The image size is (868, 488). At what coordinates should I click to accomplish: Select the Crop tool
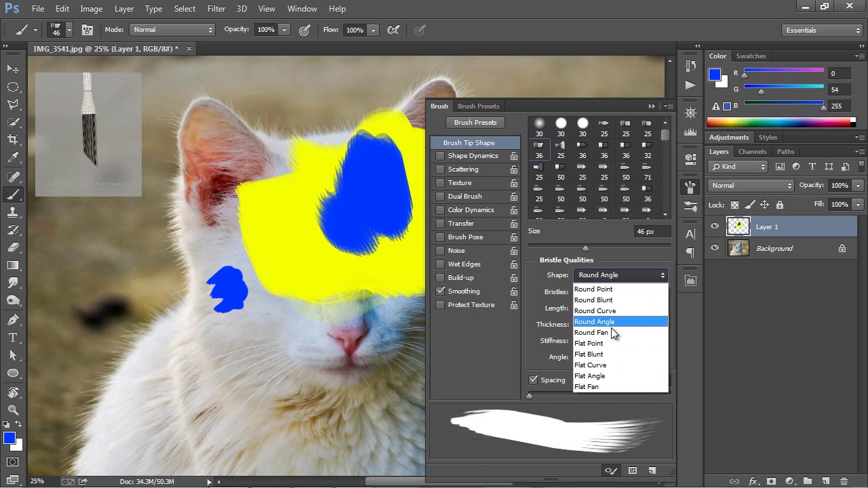(13, 140)
